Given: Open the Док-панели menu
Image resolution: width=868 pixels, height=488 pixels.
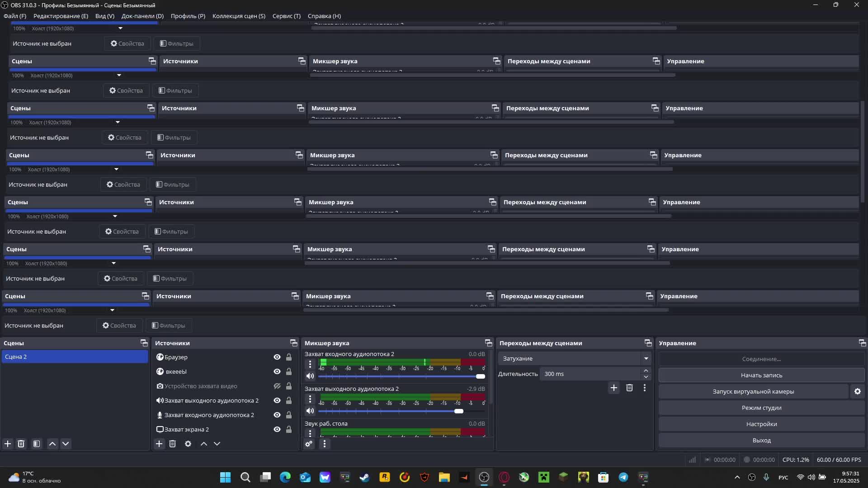Looking at the screenshot, I should 142,16.
